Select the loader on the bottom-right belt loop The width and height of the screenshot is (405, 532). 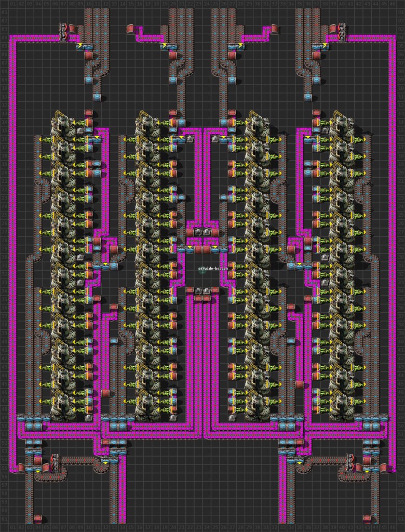pos(350,463)
